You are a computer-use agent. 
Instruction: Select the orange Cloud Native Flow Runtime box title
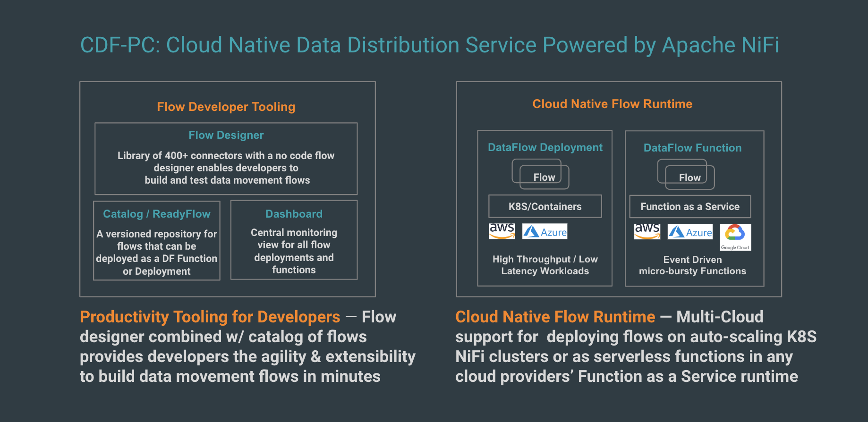click(x=612, y=104)
